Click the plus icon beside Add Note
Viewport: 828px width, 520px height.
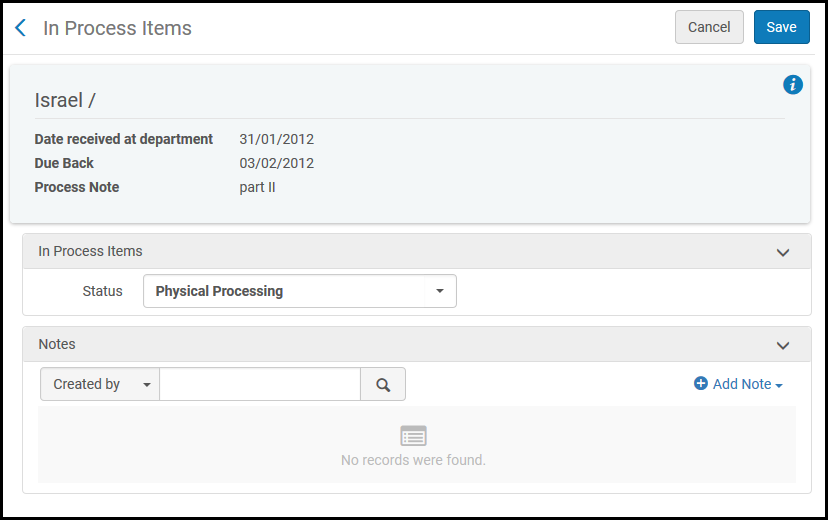coord(701,384)
